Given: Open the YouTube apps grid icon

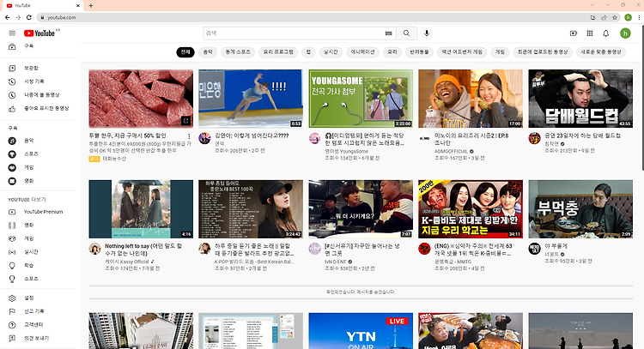Looking at the screenshot, I should tap(590, 33).
